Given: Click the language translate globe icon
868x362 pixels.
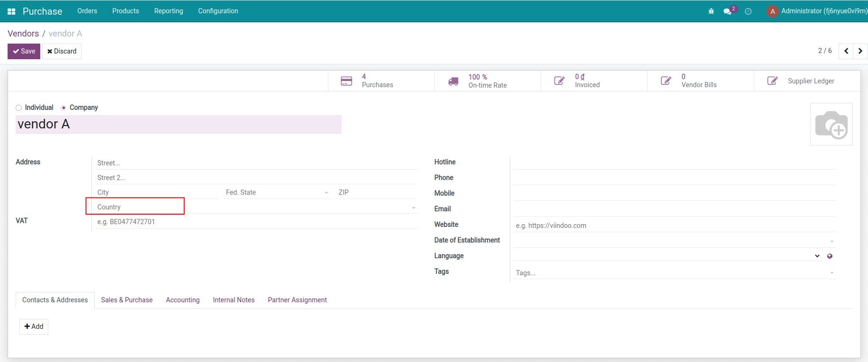Looking at the screenshot, I should tap(830, 256).
